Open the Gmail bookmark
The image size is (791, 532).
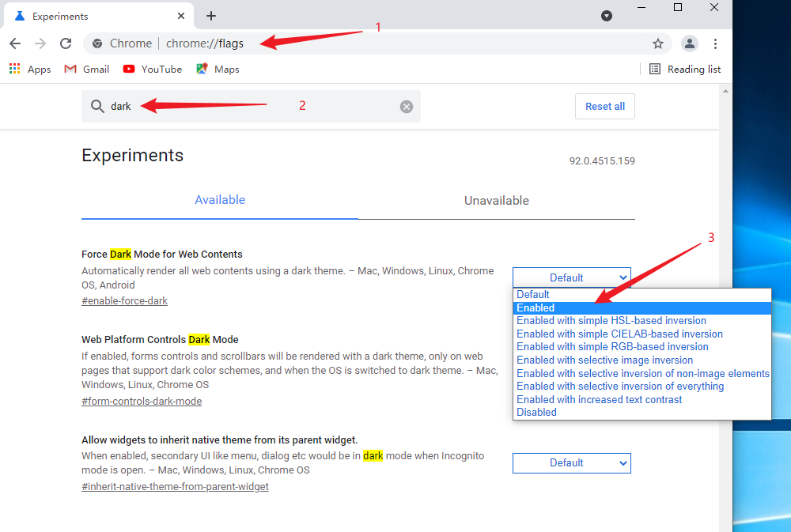(x=87, y=69)
